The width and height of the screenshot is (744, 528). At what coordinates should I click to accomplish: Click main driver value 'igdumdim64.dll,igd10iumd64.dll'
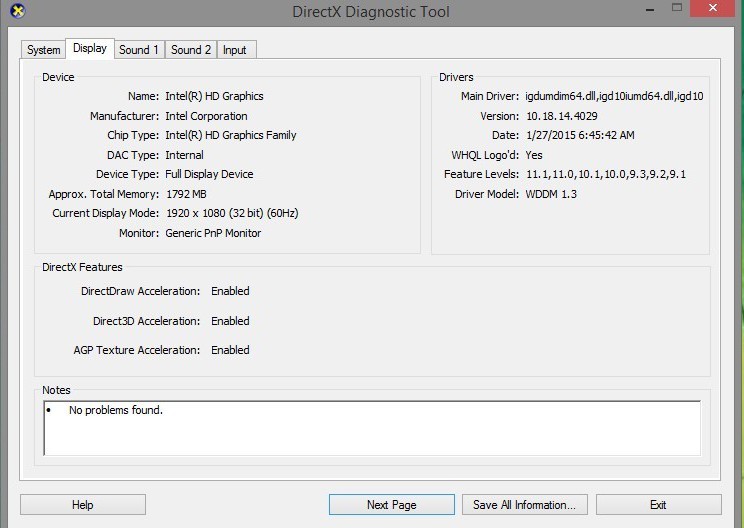pos(614,96)
